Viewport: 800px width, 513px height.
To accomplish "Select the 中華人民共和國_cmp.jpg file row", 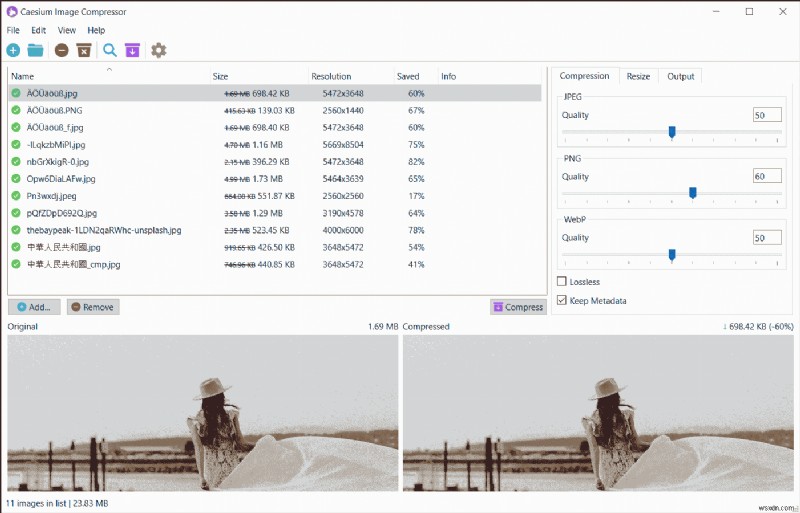I will [x=274, y=264].
